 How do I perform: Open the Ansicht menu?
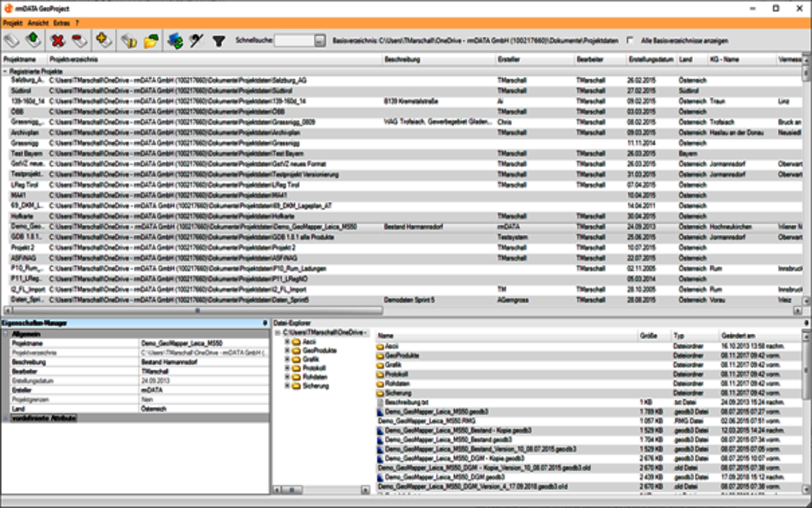[38, 23]
